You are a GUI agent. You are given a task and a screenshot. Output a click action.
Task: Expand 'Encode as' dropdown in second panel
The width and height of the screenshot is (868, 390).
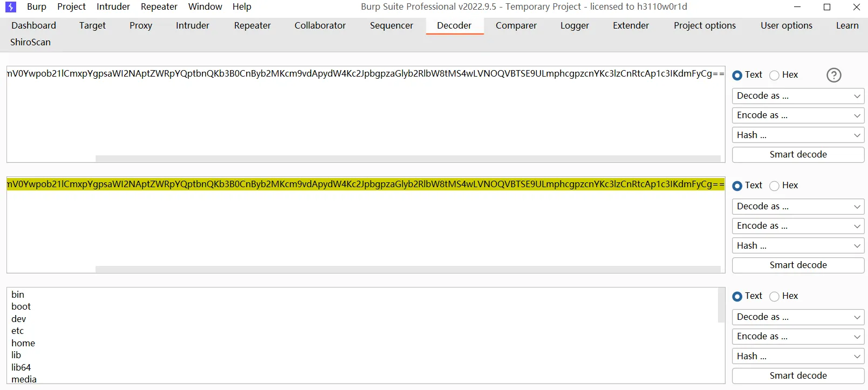click(798, 226)
